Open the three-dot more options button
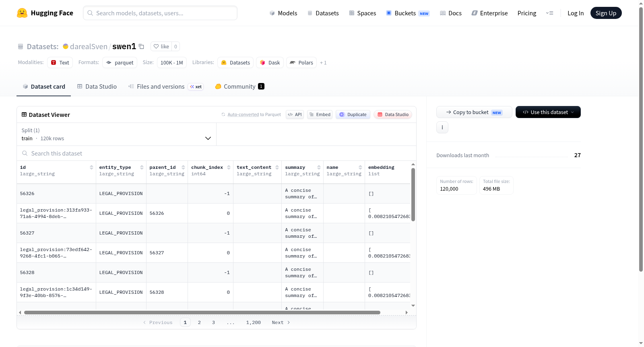Screen dimensions: 644x347 [442, 127]
